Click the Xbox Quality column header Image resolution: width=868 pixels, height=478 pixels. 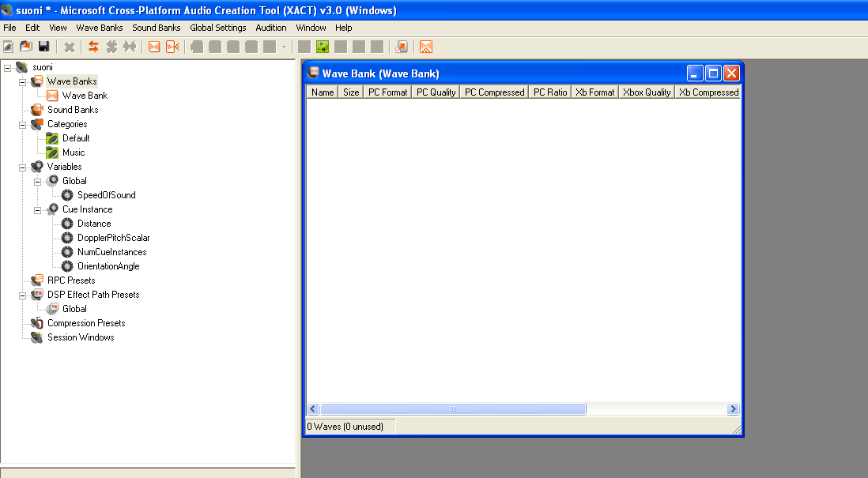(647, 92)
